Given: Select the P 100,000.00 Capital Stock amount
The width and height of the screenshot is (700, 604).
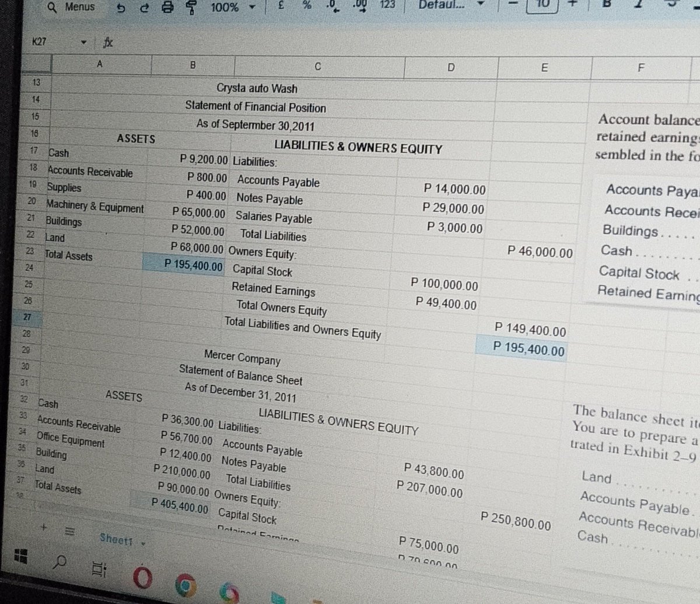Looking at the screenshot, I should click(444, 285).
